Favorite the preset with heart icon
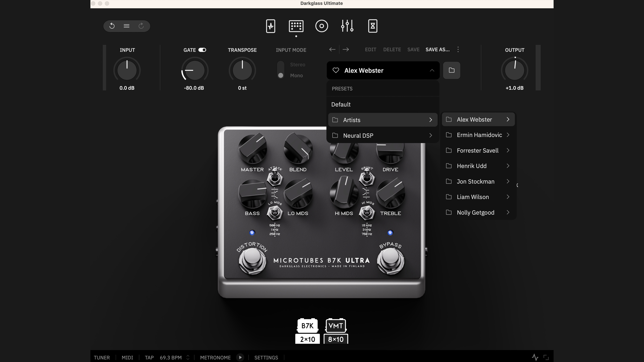Screen dimensions: 644x362 336,70
